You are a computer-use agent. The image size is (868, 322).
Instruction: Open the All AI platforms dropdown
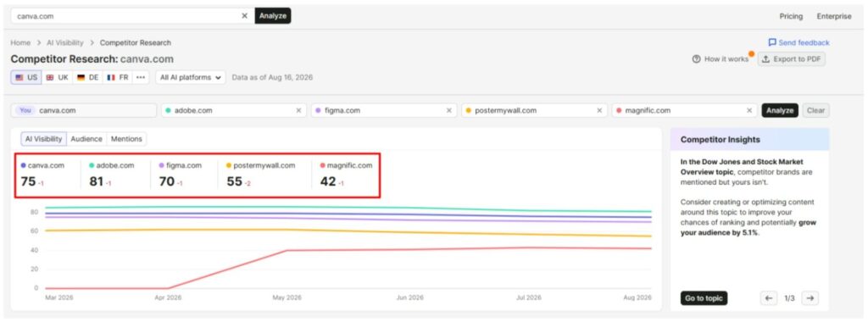[x=191, y=77]
